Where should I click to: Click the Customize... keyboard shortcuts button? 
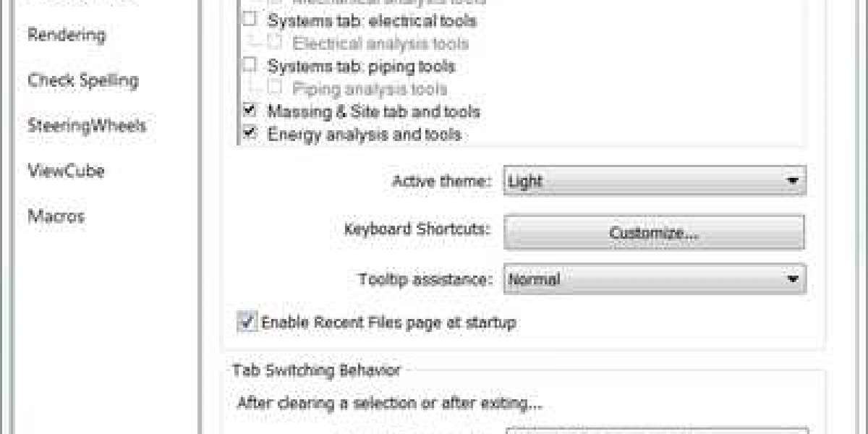[654, 233]
